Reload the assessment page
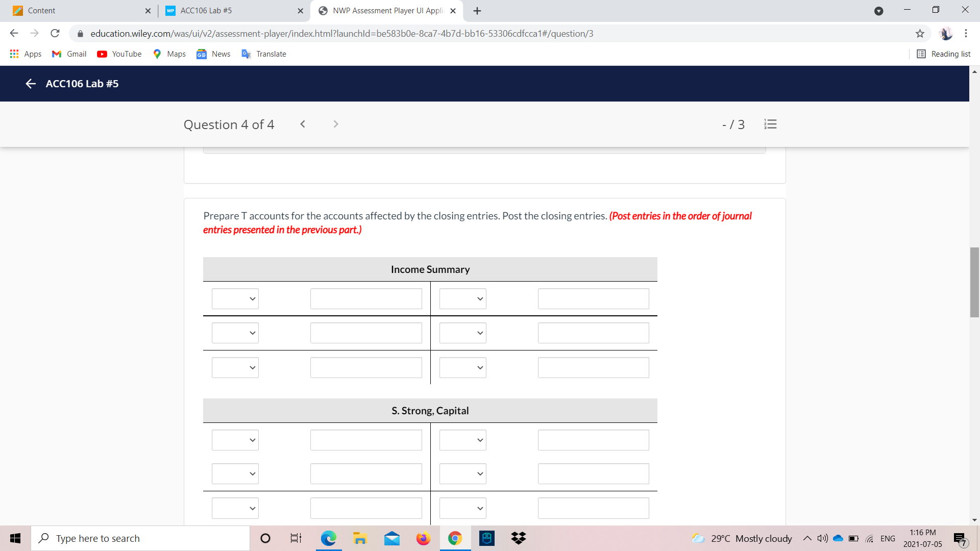 click(x=55, y=33)
